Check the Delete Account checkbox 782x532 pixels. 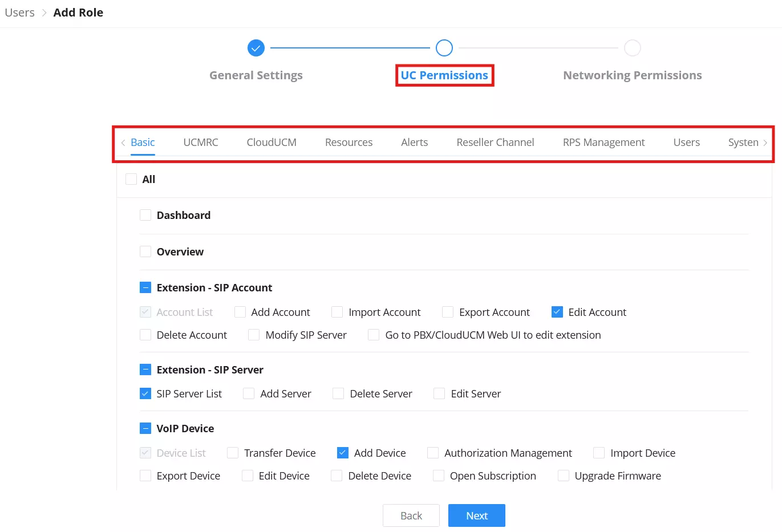click(145, 335)
